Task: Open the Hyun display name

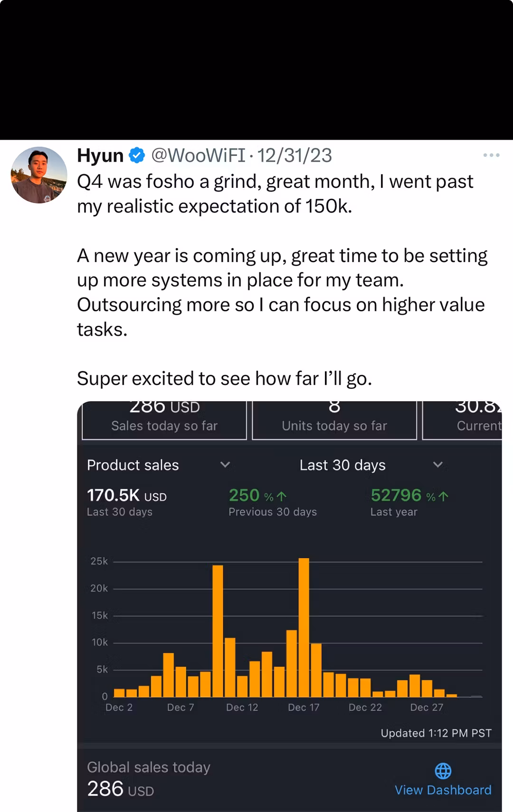Action: 100,155
